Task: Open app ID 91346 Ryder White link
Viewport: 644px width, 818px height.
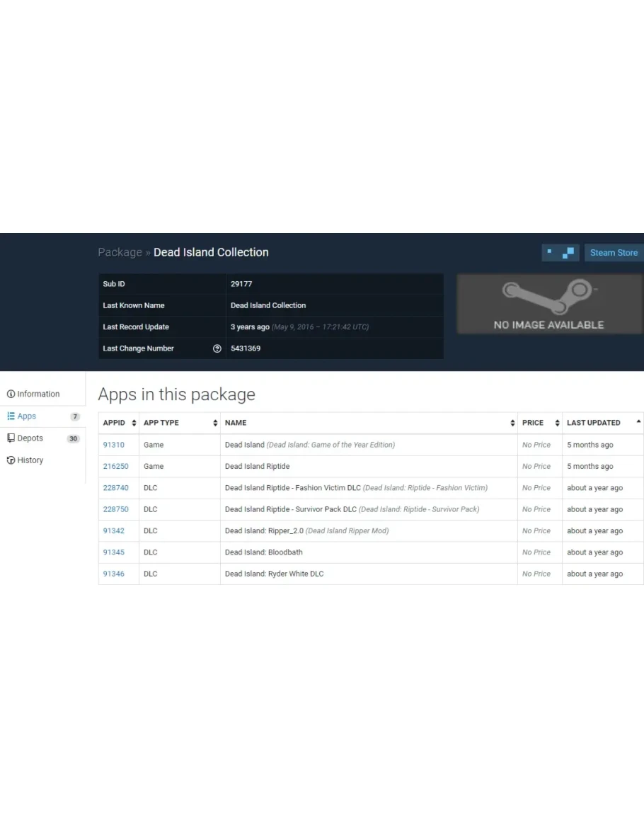Action: (x=113, y=574)
